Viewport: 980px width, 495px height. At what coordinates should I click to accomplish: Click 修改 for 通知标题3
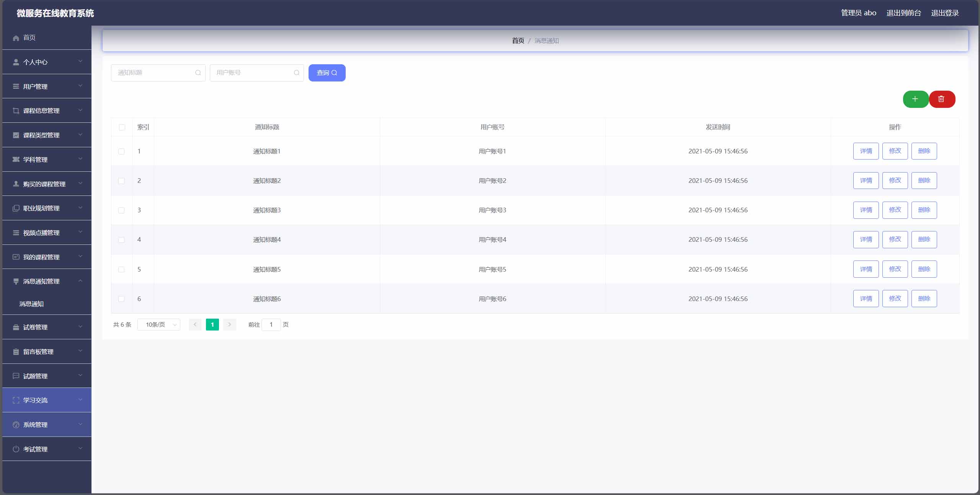[895, 210]
